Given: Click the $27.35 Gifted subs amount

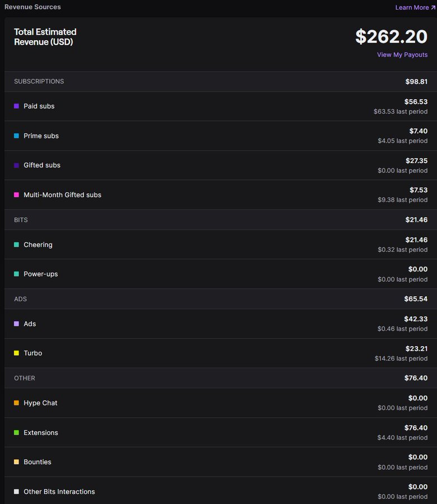Looking at the screenshot, I should coord(416,161).
